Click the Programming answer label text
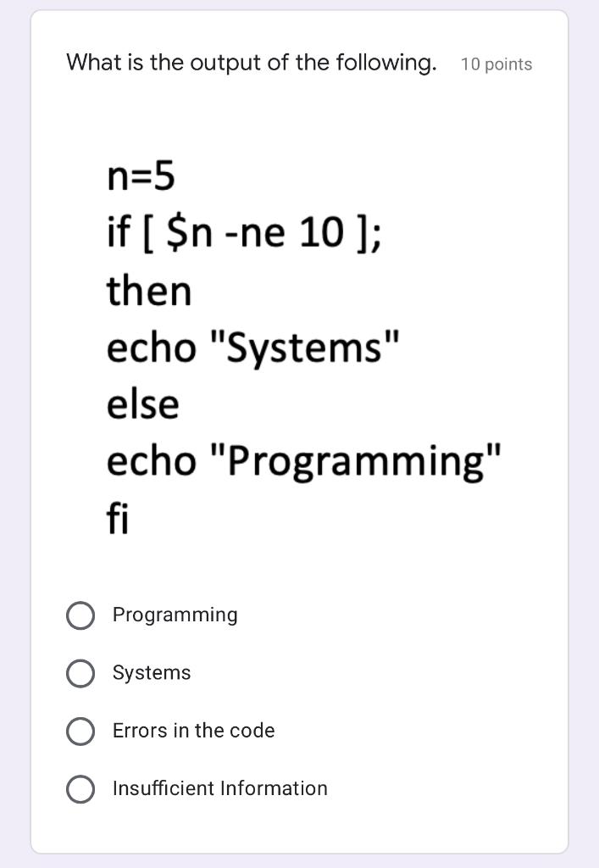Image resolution: width=599 pixels, height=868 pixels. pyautogui.click(x=175, y=615)
